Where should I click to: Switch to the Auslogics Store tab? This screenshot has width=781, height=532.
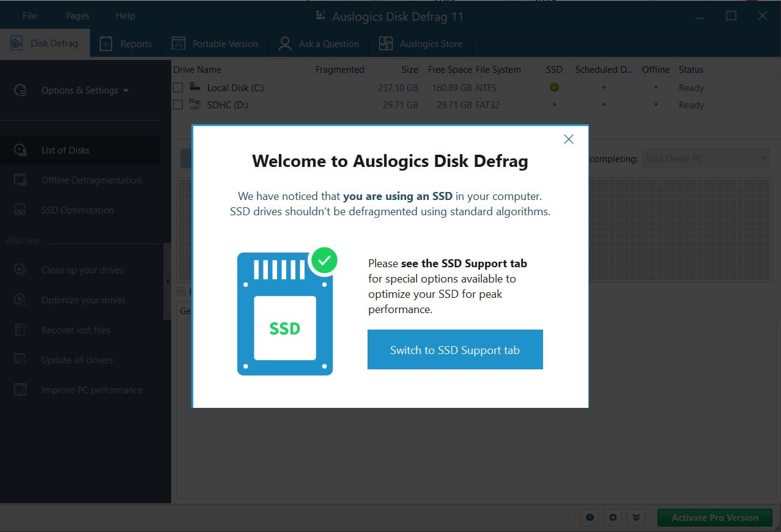click(x=421, y=44)
